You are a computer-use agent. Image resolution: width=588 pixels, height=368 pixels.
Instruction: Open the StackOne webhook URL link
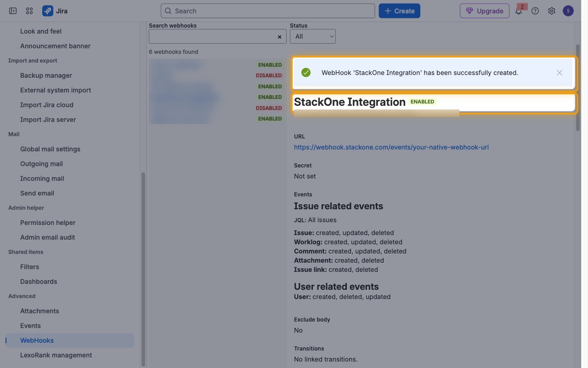coord(391,147)
